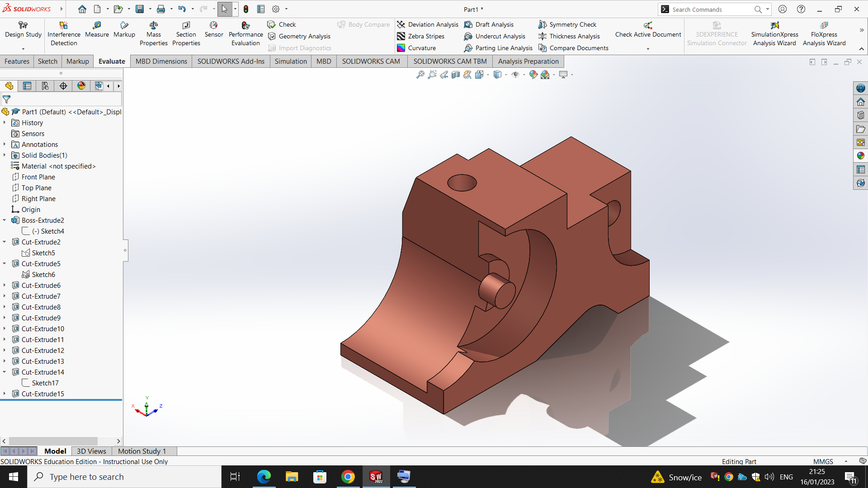Viewport: 868px width, 488px height.
Task: Open the DisplayManager panel tab
Action: pyautogui.click(x=81, y=86)
